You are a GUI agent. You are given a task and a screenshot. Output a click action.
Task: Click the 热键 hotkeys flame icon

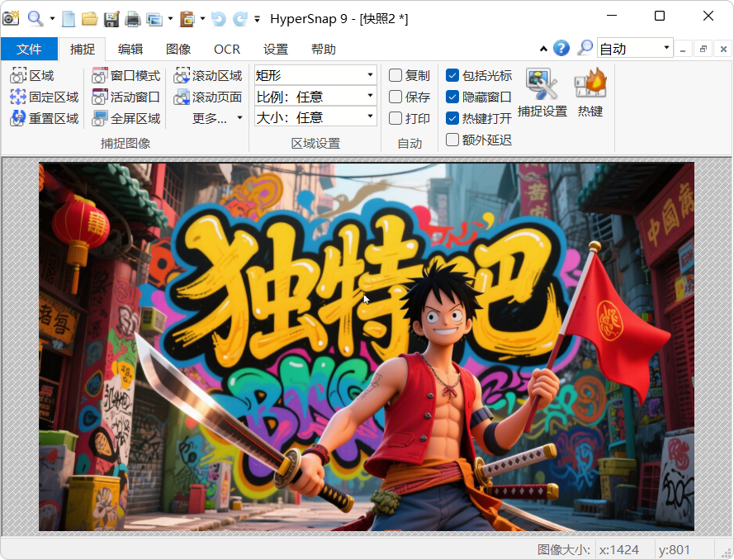tap(590, 93)
